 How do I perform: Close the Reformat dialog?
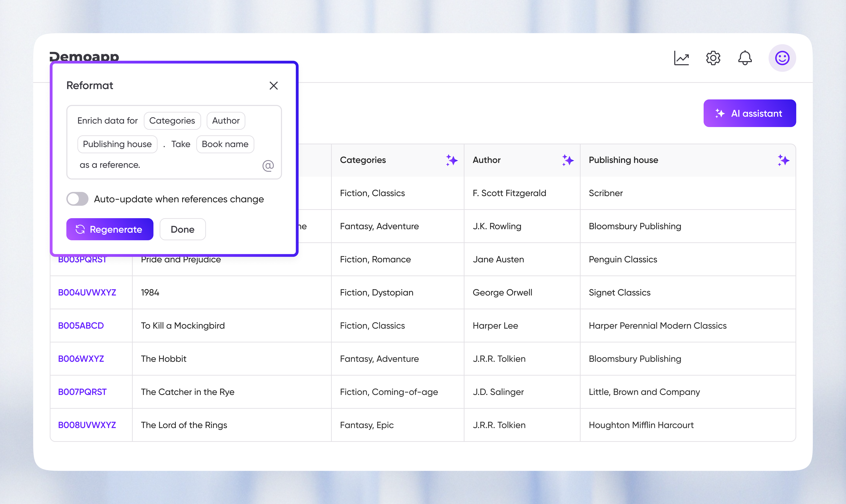coord(274,86)
